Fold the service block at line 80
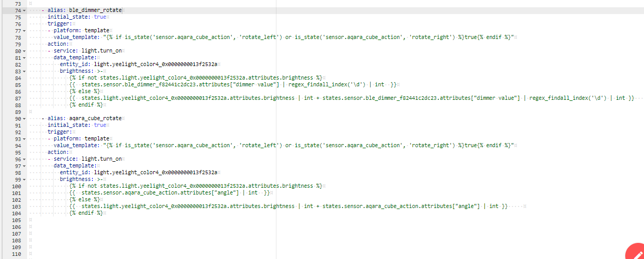 pos(24,51)
